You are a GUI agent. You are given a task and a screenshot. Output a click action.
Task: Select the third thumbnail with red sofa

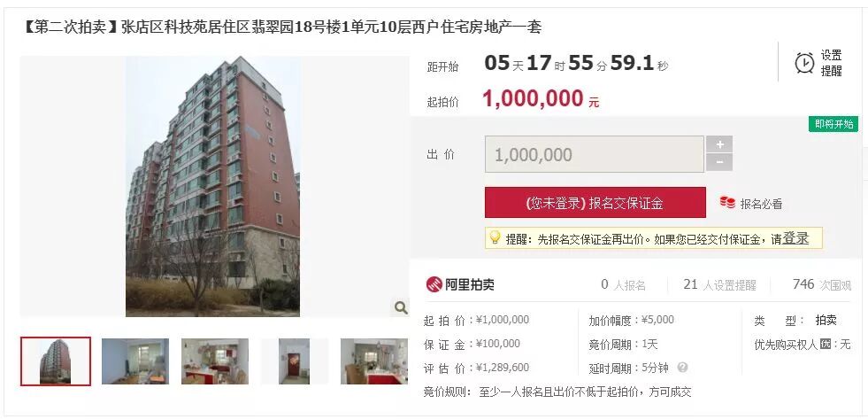[x=215, y=361]
